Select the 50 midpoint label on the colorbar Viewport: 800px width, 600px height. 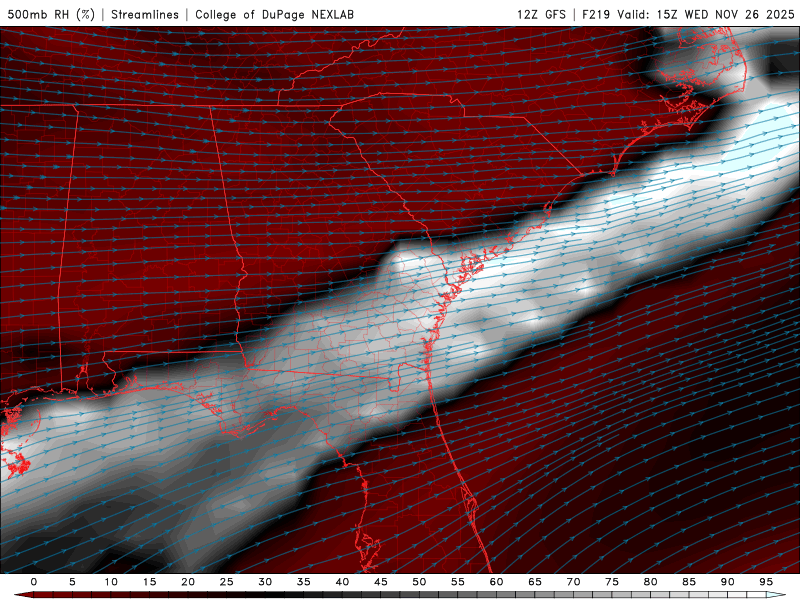tap(419, 582)
